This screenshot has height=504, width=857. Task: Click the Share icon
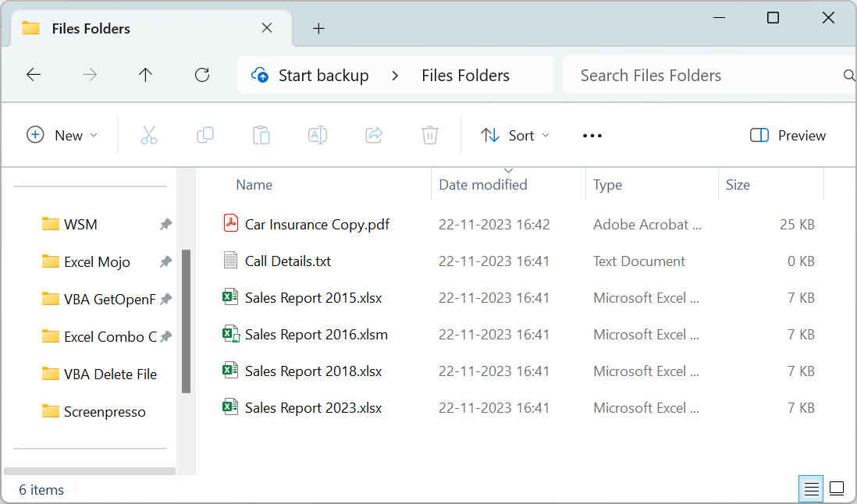[374, 135]
